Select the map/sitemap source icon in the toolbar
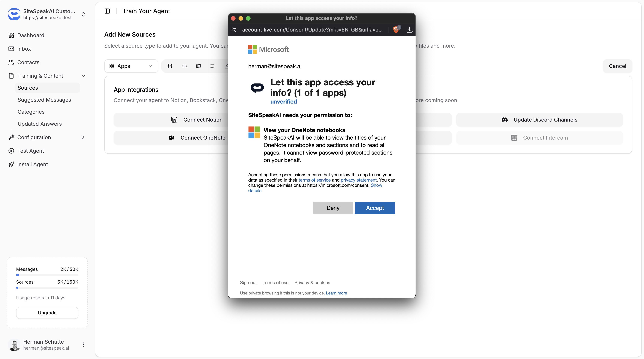 tap(198, 66)
